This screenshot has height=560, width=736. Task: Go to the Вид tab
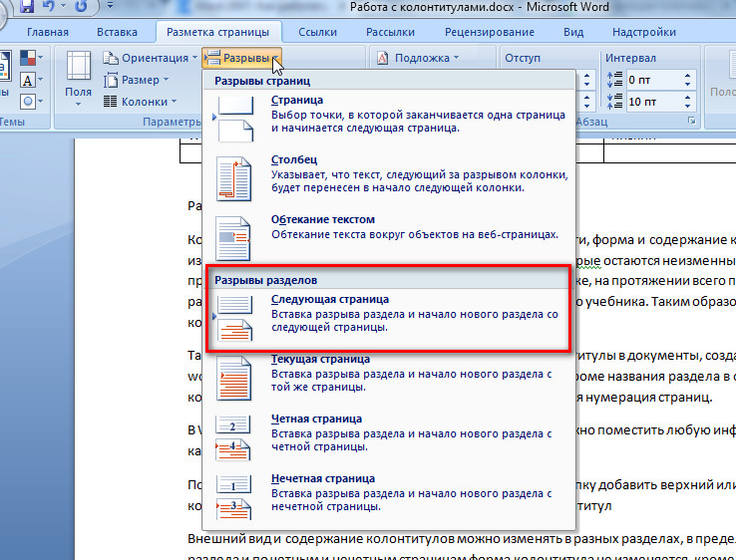click(x=573, y=32)
